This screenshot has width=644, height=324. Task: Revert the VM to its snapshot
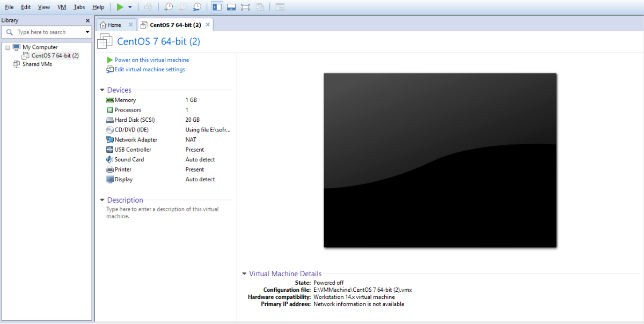(182, 6)
